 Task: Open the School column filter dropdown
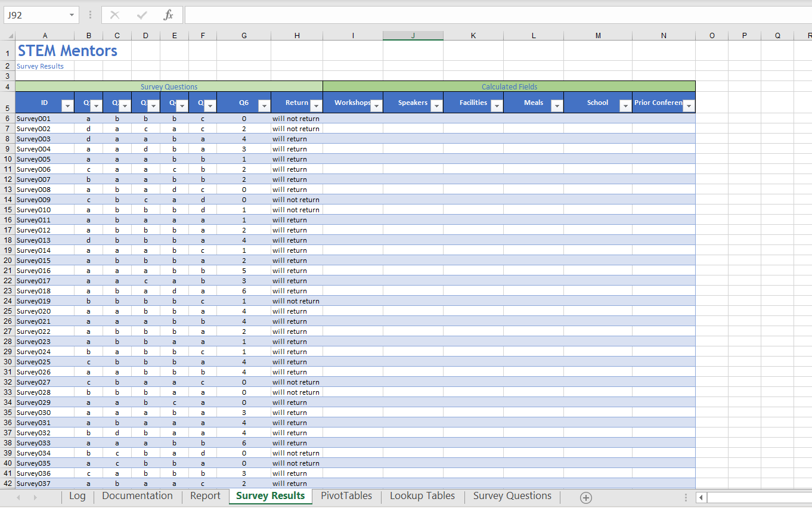(625, 106)
